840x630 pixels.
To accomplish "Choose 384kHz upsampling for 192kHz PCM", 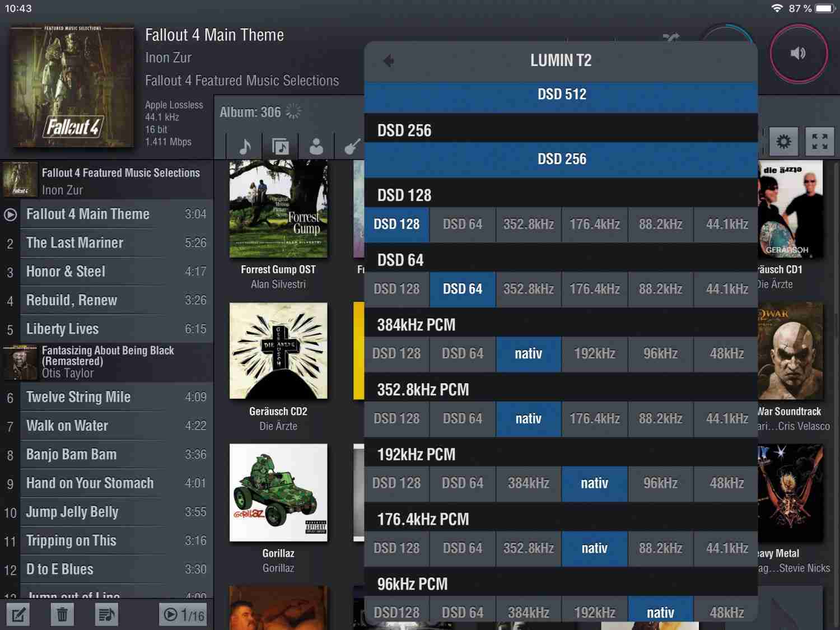I will [x=529, y=483].
